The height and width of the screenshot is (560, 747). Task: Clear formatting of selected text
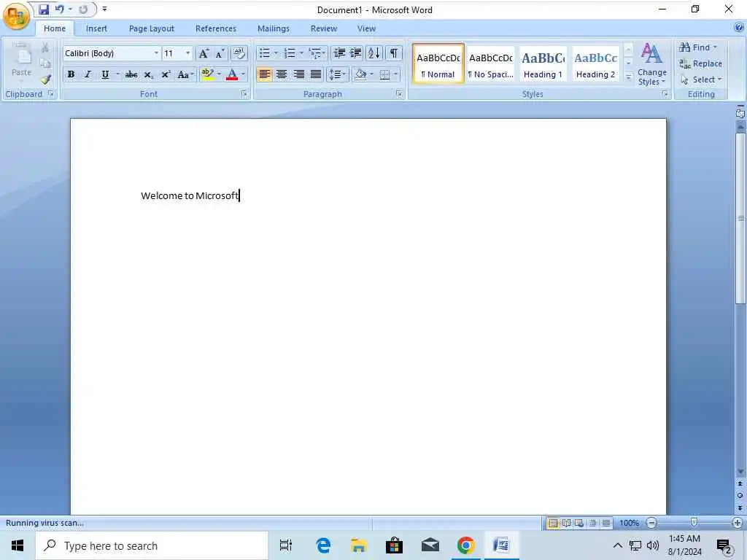[x=239, y=52]
